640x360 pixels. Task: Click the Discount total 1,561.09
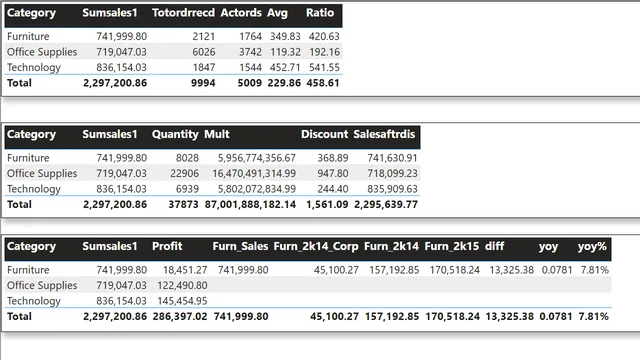327,204
